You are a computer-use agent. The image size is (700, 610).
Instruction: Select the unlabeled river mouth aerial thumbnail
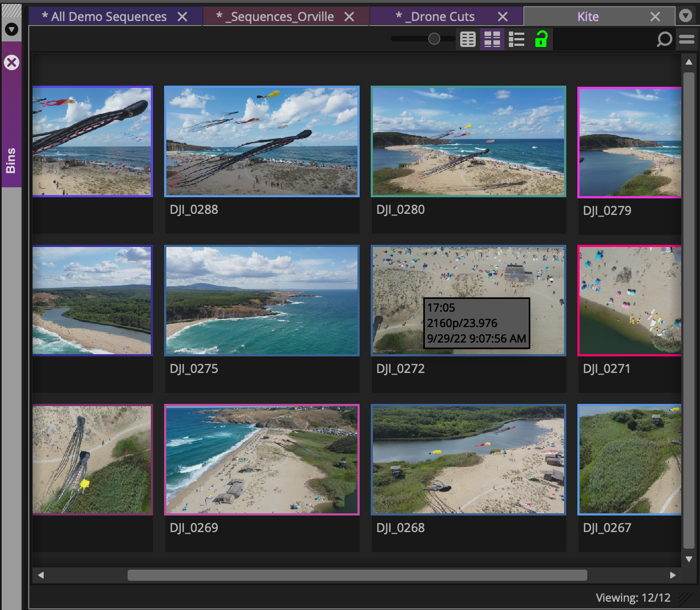pos(92,301)
